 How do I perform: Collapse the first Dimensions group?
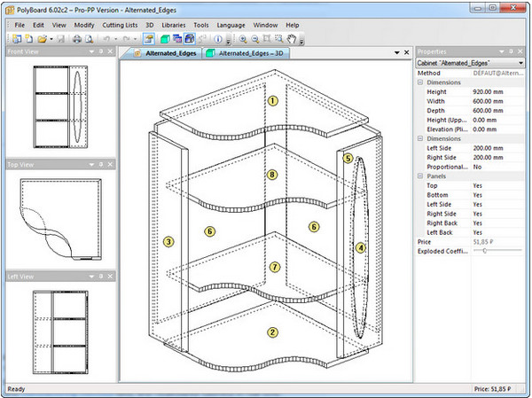point(420,82)
